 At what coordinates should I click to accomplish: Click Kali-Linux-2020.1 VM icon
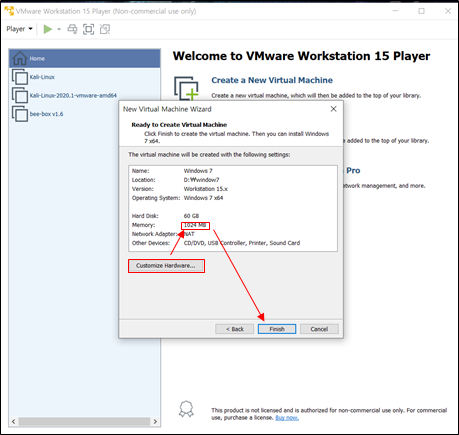coord(20,95)
